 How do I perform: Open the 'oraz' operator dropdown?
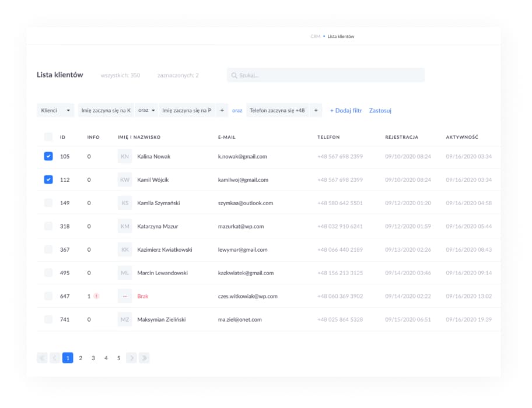(146, 110)
